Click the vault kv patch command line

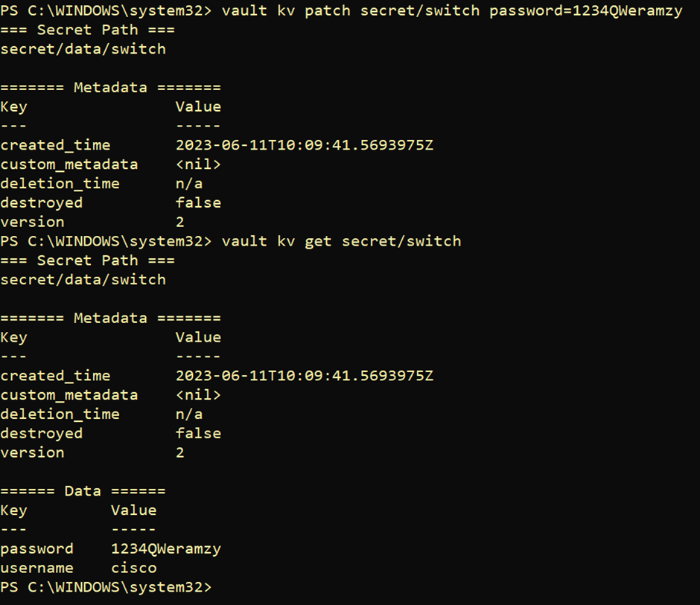pos(342,10)
